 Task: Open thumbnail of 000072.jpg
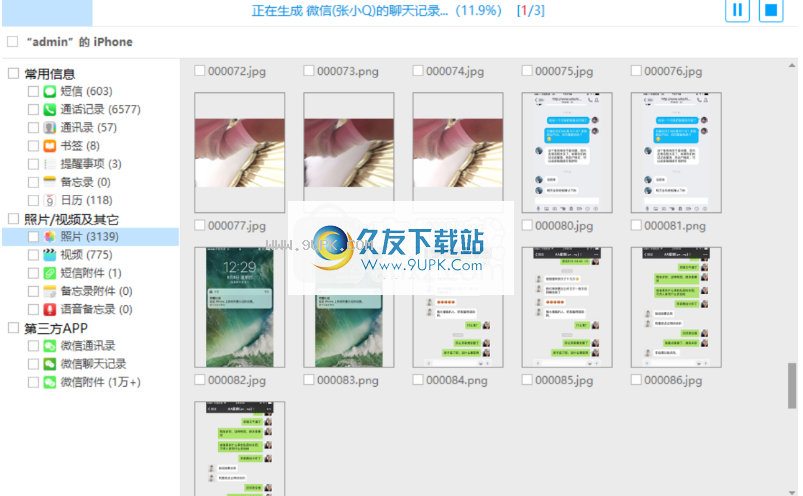pos(240,153)
